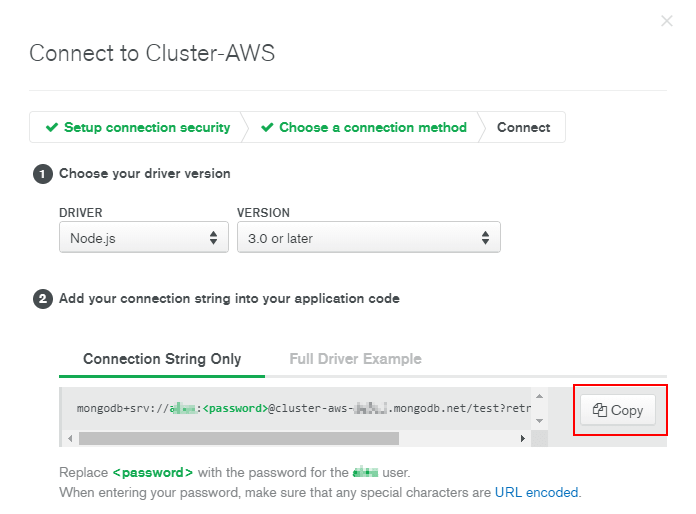The image size is (696, 514).
Task: Click the Copy connection string button
Action: (x=618, y=410)
